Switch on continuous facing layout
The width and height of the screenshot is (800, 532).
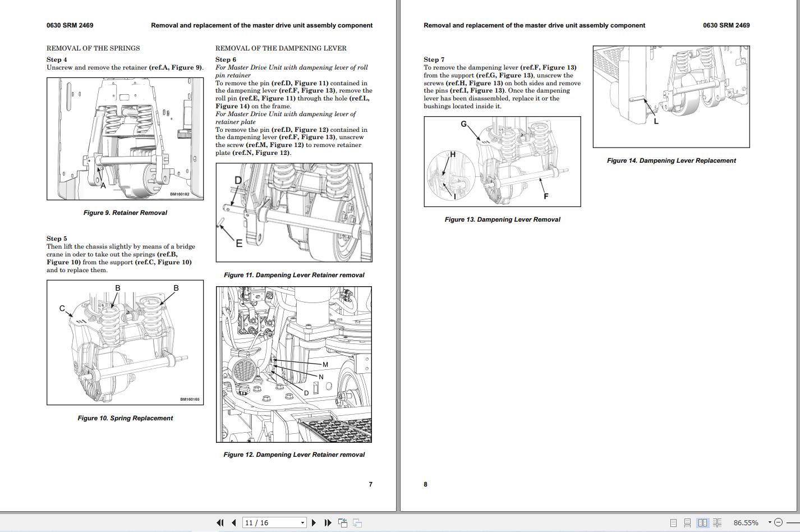click(x=718, y=522)
